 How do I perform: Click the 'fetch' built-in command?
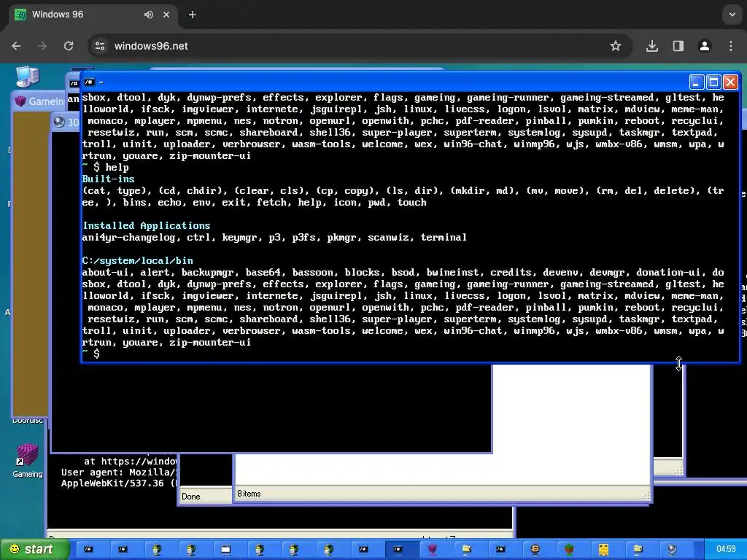pyautogui.click(x=272, y=203)
